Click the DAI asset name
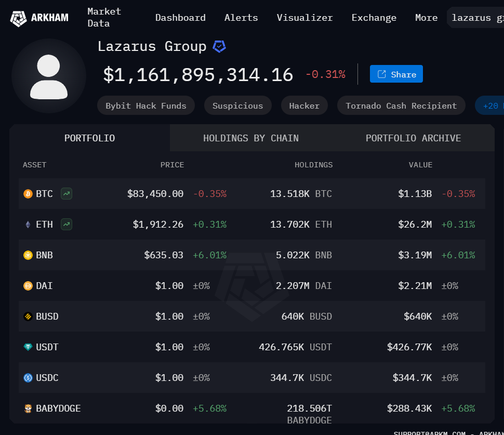This screenshot has height=435, width=504. [x=44, y=286]
